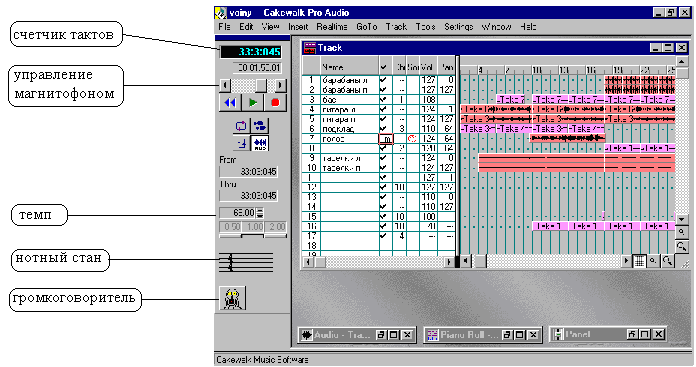
Task: Click the volume value 108 of the бас track
Action: 428,100
